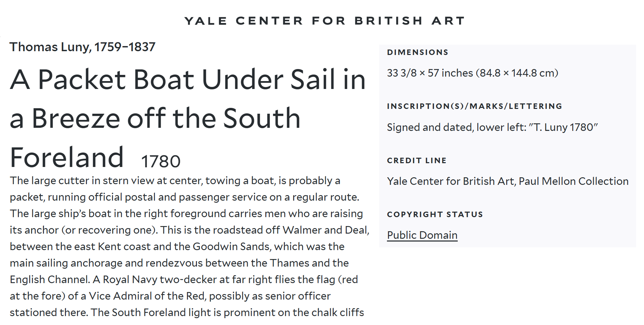Click the Dimensions section heading
This screenshot has width=644, height=325.
418,53
